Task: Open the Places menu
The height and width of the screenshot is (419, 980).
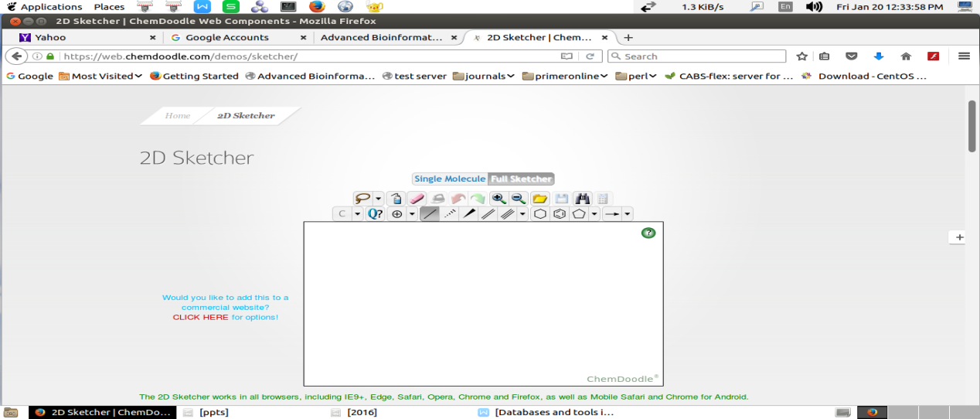Action: [109, 7]
